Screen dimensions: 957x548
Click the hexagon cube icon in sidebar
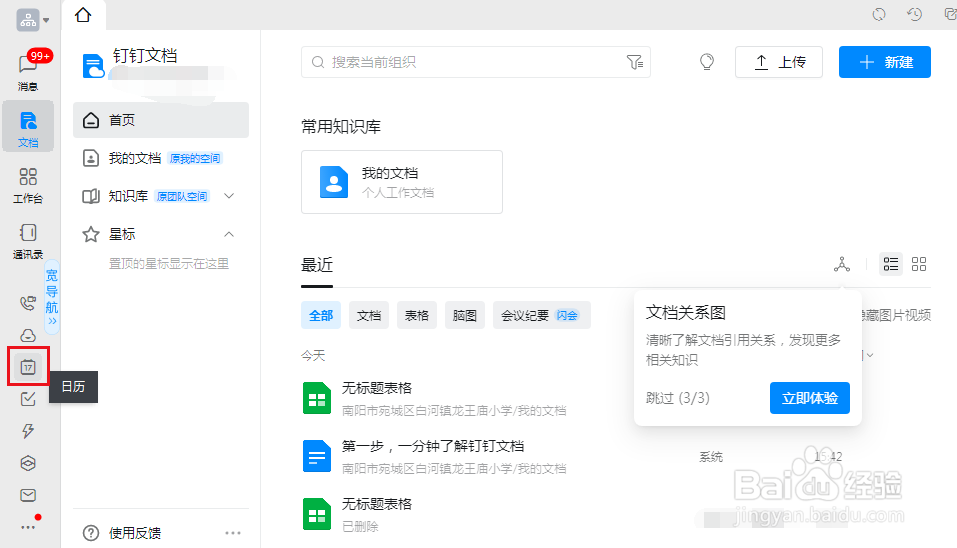click(28, 463)
